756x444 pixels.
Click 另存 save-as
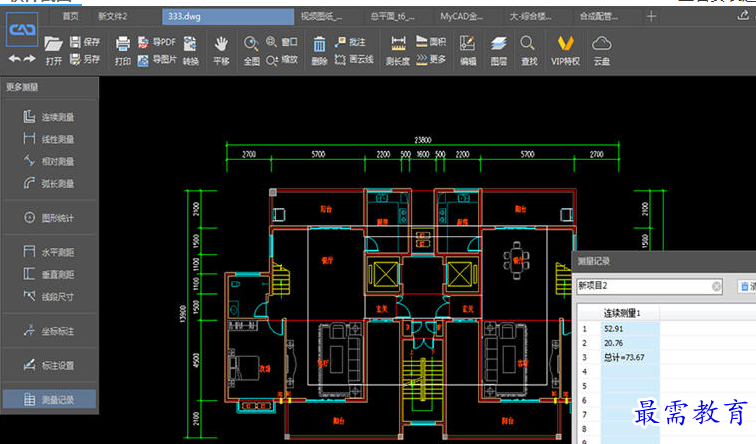click(85, 59)
